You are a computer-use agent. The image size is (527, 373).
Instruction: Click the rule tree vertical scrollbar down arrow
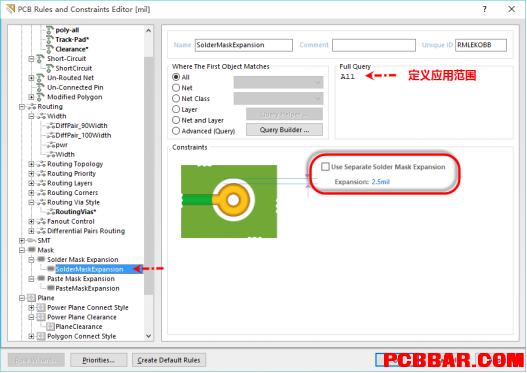149,336
